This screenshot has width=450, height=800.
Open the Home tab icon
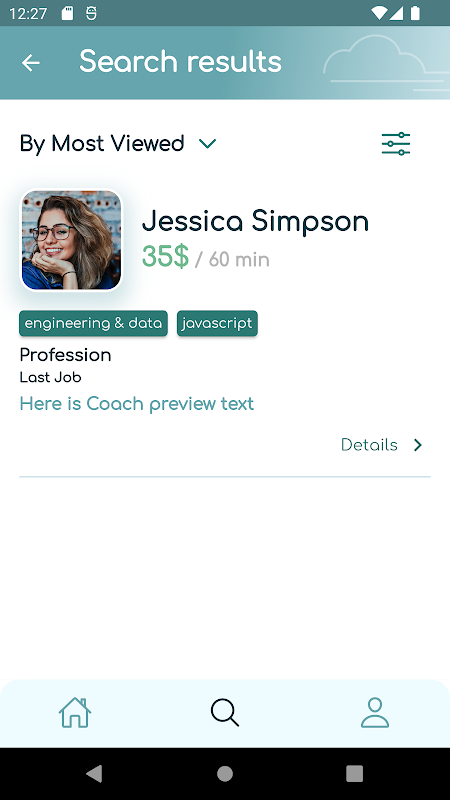[x=75, y=712]
